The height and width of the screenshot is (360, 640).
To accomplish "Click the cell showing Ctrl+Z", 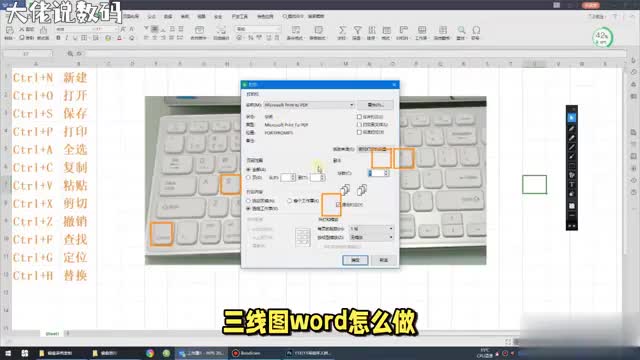I will tap(33, 221).
